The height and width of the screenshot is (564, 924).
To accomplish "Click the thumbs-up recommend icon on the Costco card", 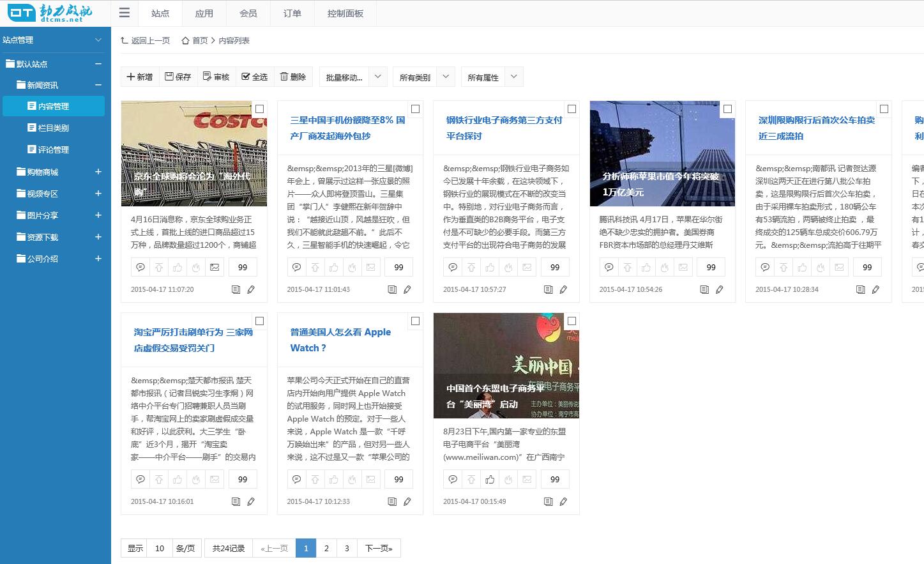I will click(x=178, y=267).
